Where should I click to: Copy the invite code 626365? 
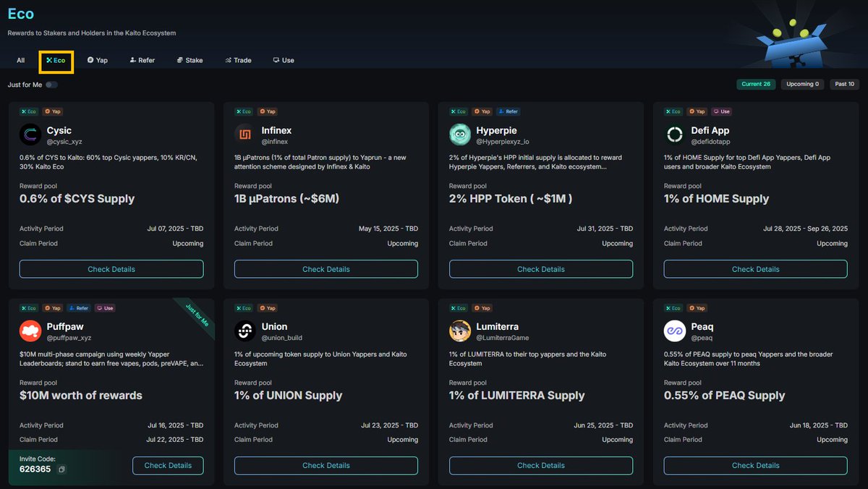pos(62,469)
